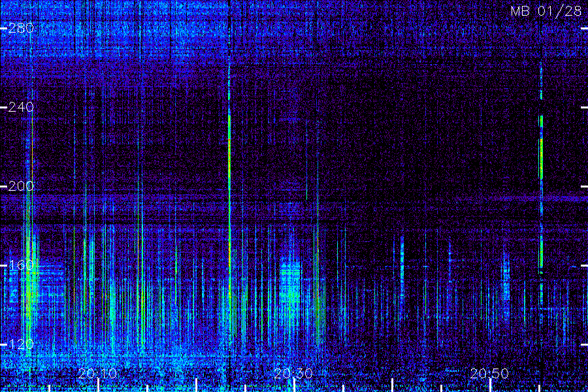Screen dimensions: 588x392
Task: Click the 120 frequency axis label
Action: coord(21,344)
